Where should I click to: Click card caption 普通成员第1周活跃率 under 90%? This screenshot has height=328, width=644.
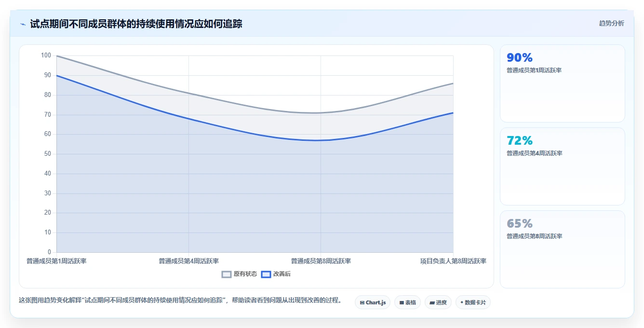[x=534, y=70]
